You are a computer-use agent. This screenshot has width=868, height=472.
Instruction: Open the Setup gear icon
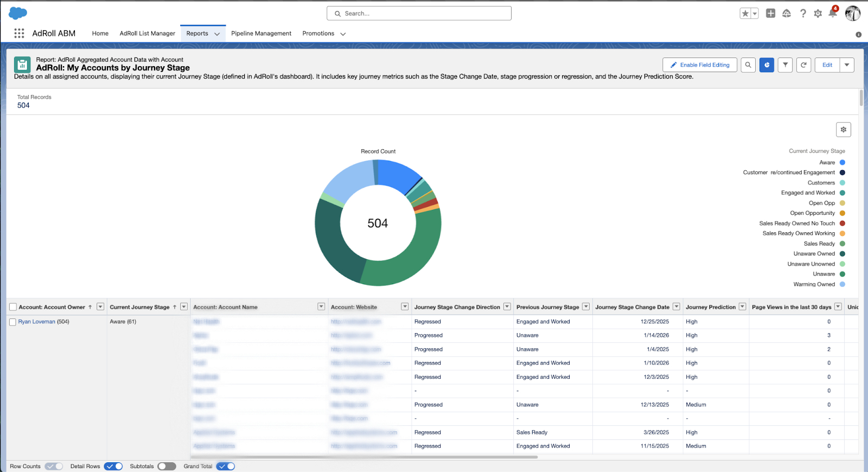pos(818,14)
